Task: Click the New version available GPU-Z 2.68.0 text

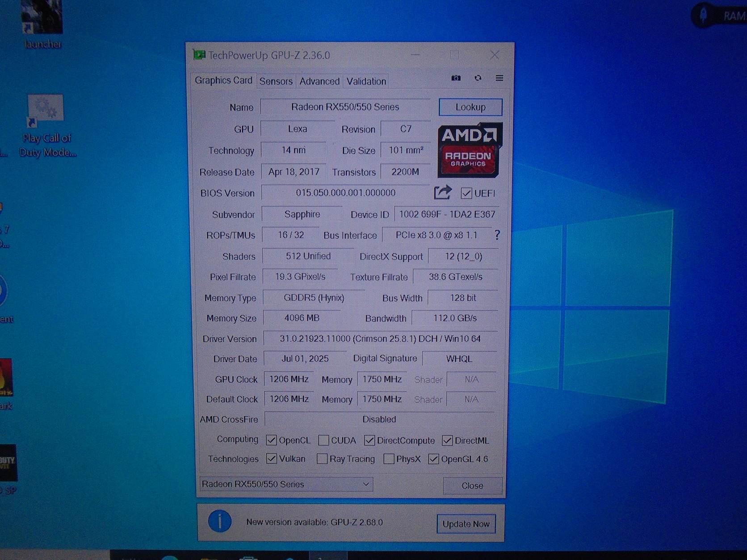Action: click(315, 522)
